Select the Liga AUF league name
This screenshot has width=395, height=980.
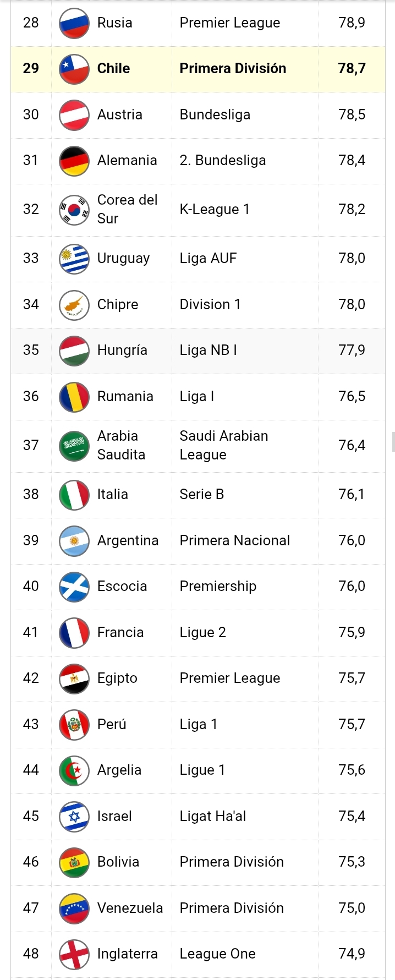click(208, 259)
